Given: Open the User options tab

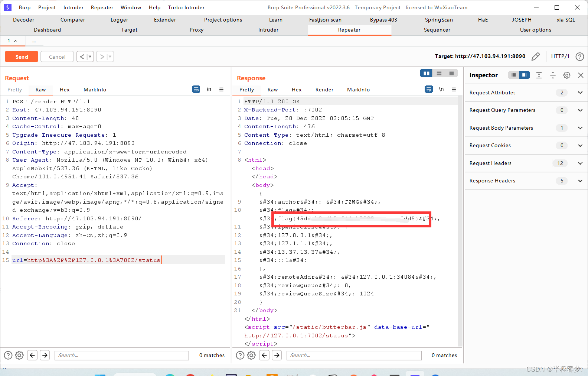Looking at the screenshot, I should (x=535, y=30).
